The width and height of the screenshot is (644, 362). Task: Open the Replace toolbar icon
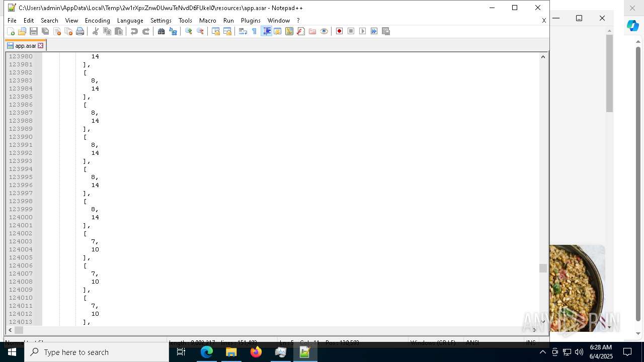pyautogui.click(x=173, y=31)
